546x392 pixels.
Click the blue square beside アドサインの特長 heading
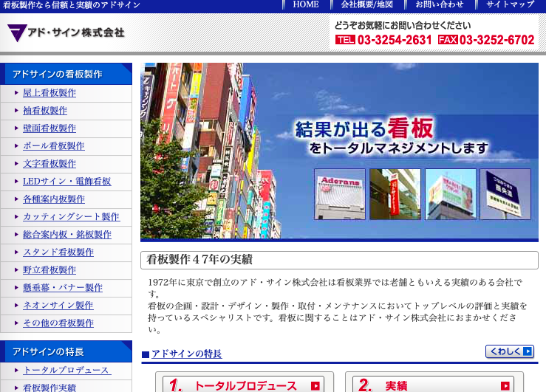coord(146,355)
